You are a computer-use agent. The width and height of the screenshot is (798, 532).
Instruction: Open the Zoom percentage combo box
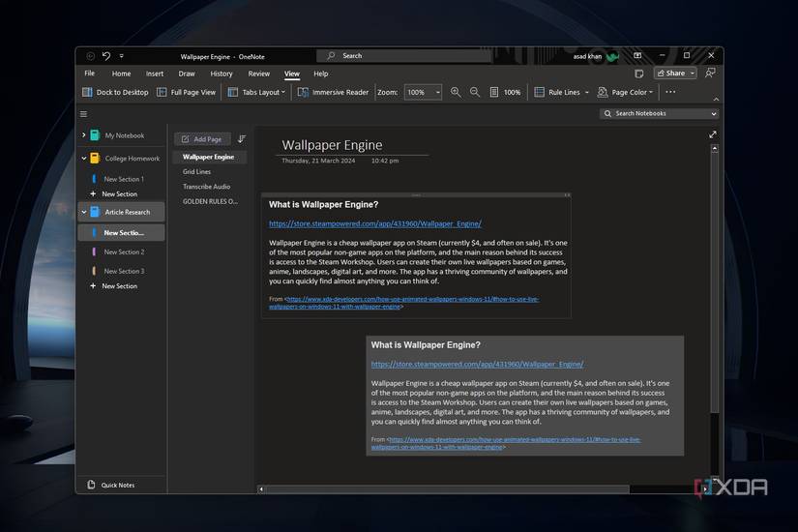[x=423, y=92]
